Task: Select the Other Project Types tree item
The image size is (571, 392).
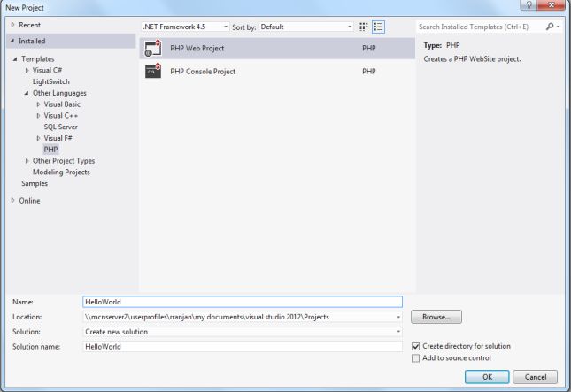Action: click(64, 161)
